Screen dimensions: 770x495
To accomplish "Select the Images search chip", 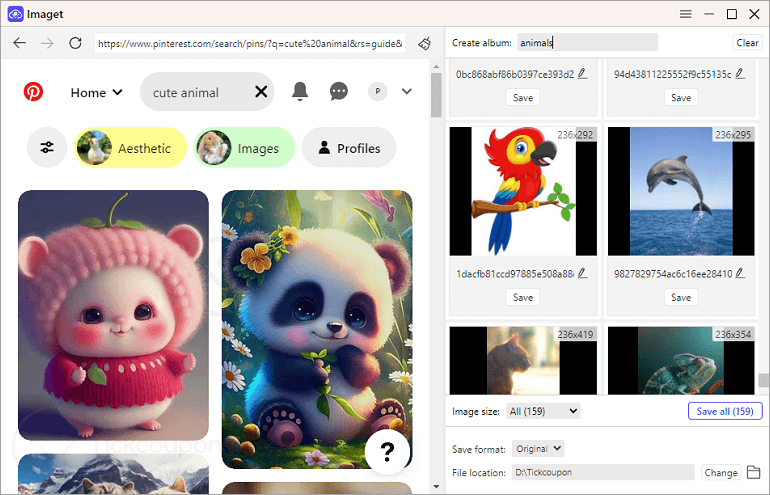I will pyautogui.click(x=244, y=147).
